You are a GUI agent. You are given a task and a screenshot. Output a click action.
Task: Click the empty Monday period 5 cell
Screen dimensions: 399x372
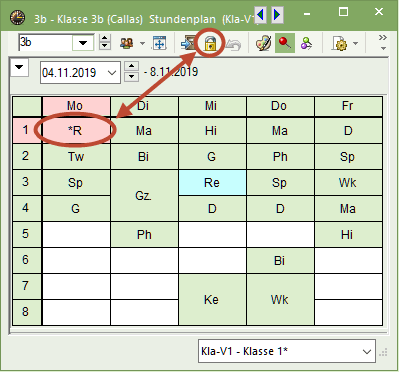[x=76, y=234]
